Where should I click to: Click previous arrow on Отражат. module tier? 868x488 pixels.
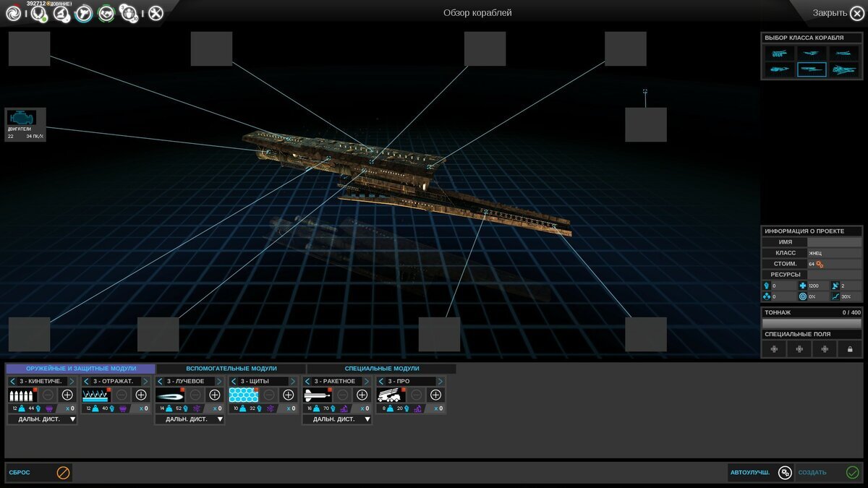coord(87,381)
